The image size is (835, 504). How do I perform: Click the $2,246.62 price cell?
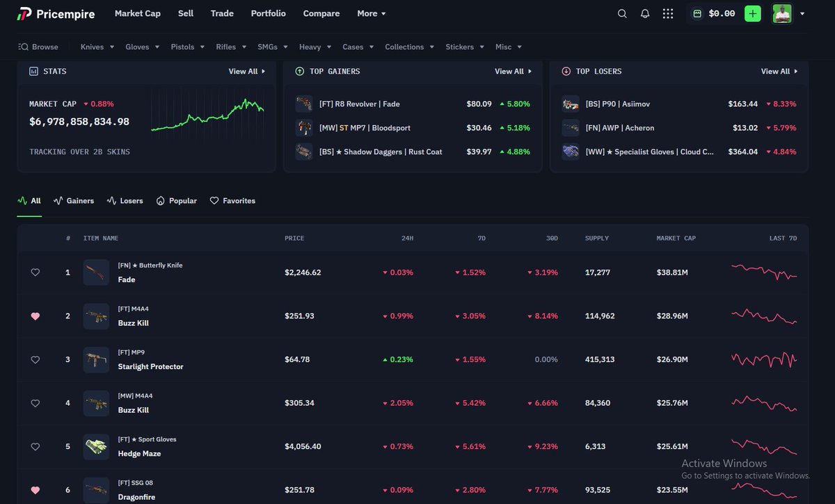pos(303,273)
